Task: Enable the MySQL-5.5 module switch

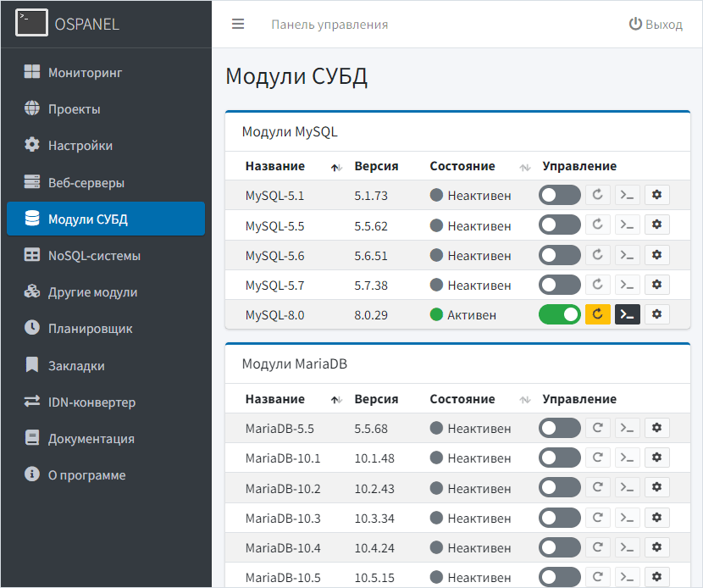Action: tap(560, 225)
